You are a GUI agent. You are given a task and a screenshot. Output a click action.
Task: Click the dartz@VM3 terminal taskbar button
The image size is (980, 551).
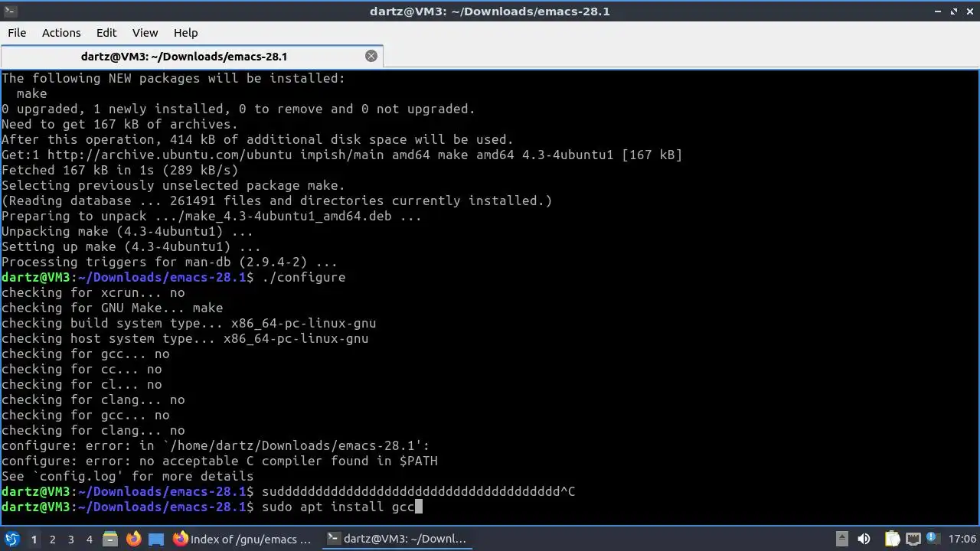[x=397, y=539]
